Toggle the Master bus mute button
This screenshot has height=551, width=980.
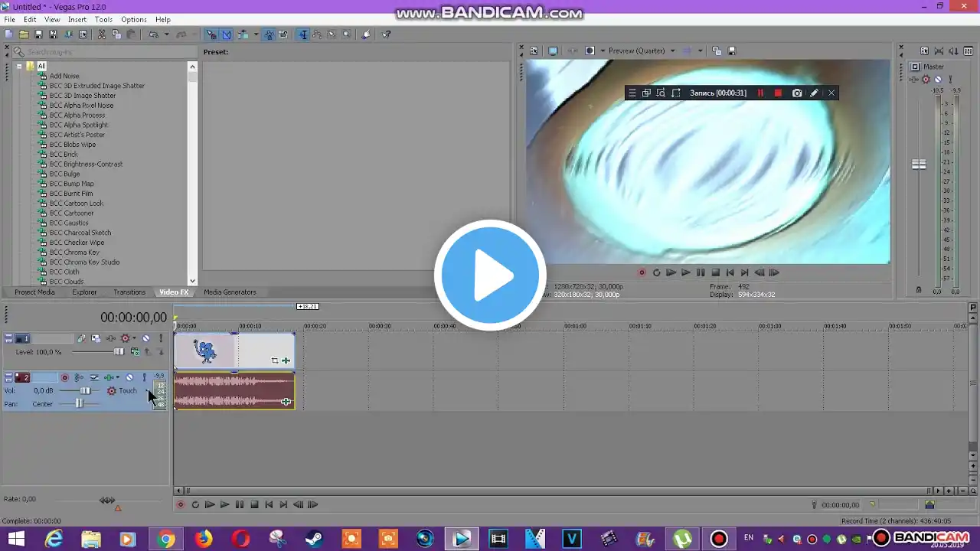[x=938, y=80]
